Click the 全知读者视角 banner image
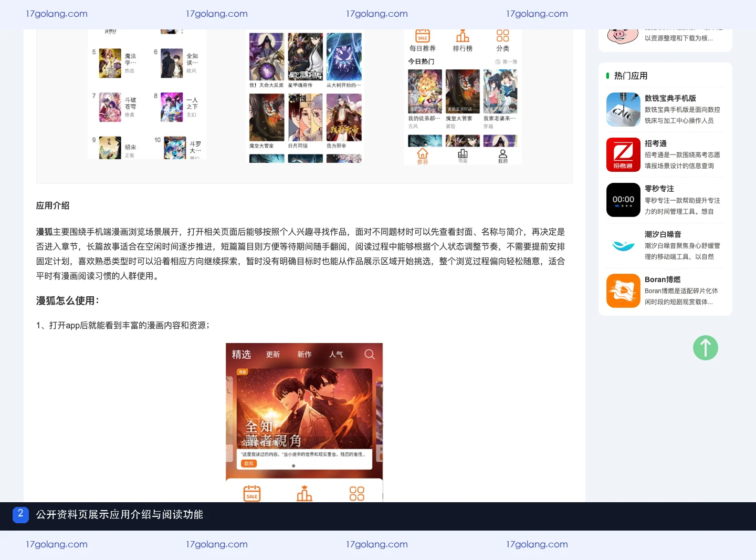Viewport: 756px width, 560px height. (304, 408)
